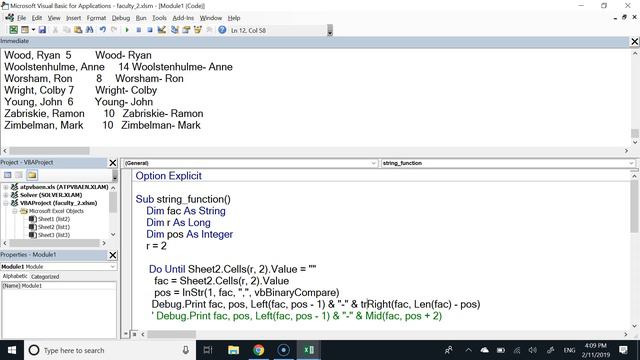Run the macro with the green play icon
The width and height of the screenshot is (640, 360).
pos(127,30)
